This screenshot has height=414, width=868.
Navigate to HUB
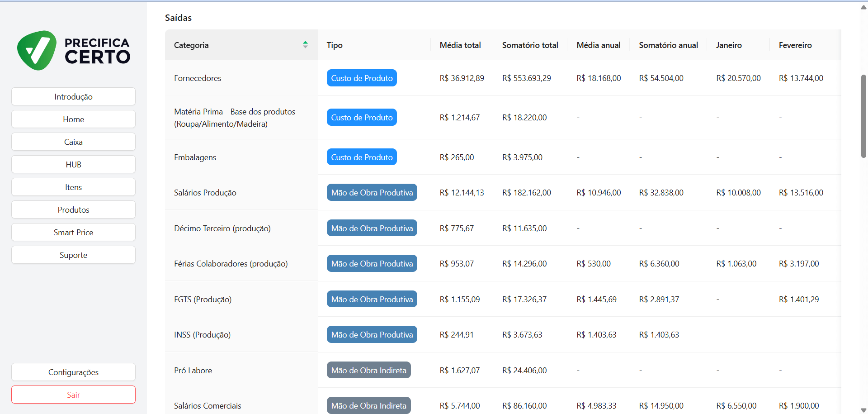point(73,165)
